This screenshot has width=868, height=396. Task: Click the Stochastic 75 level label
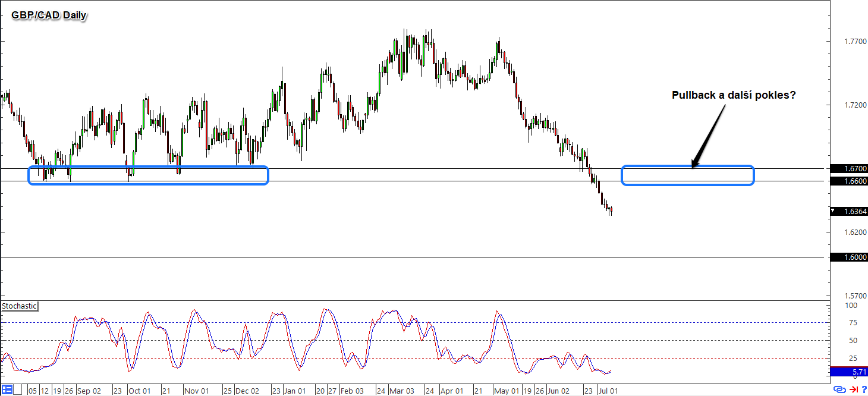[x=853, y=323]
